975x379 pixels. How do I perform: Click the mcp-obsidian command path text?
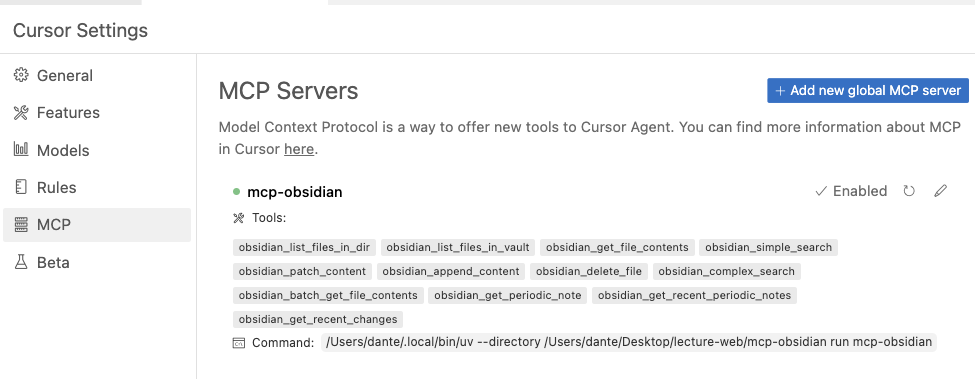(x=629, y=342)
